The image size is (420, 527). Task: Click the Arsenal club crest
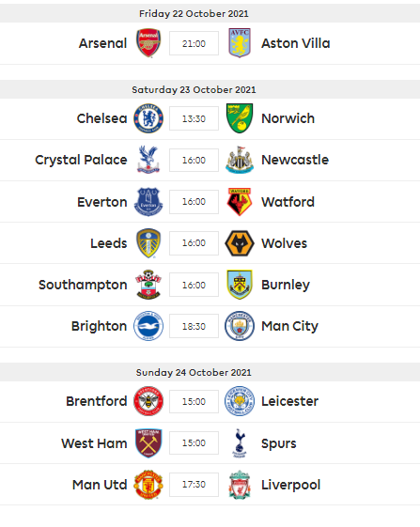click(x=148, y=43)
